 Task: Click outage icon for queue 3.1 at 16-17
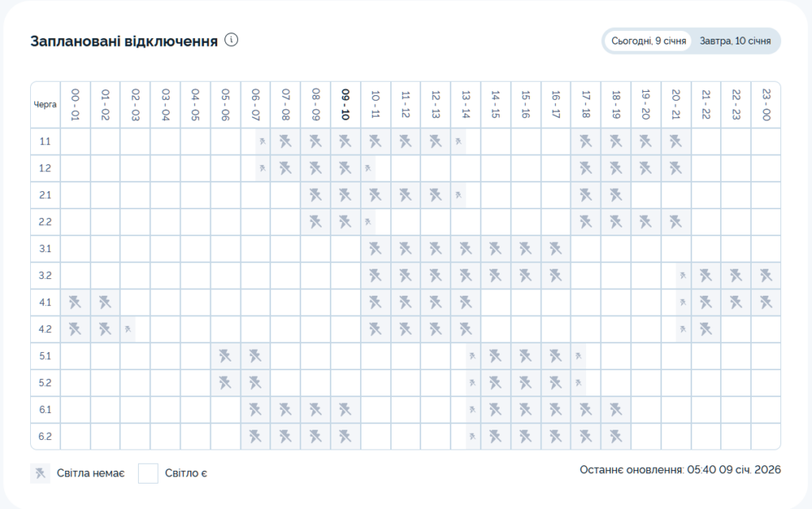point(555,249)
